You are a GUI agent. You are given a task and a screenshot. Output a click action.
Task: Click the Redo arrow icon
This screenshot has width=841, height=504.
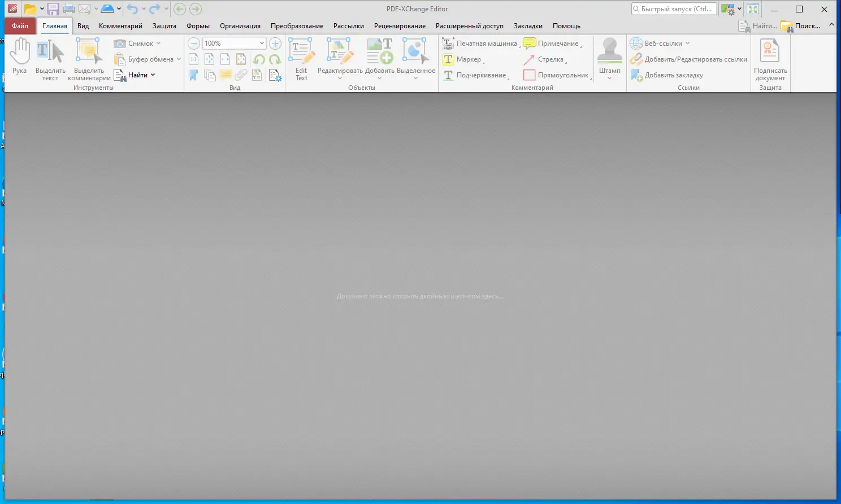155,9
